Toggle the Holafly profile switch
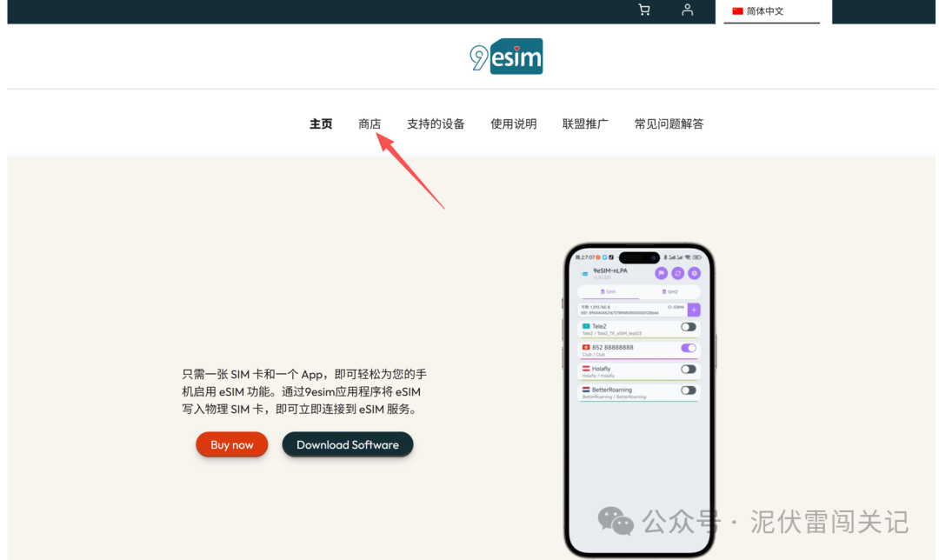Image resolution: width=939 pixels, height=560 pixels. click(688, 370)
